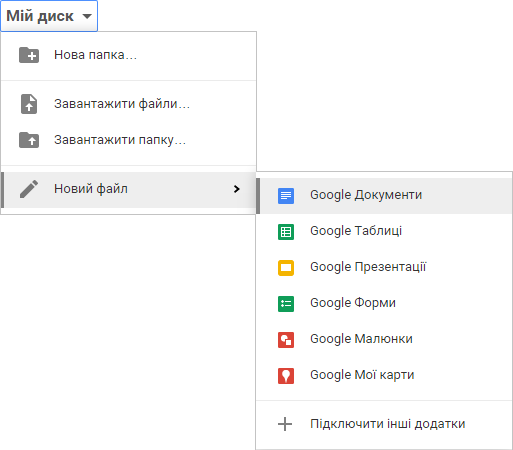
Task: Open Підключити інші додатки link
Action: coord(385,424)
